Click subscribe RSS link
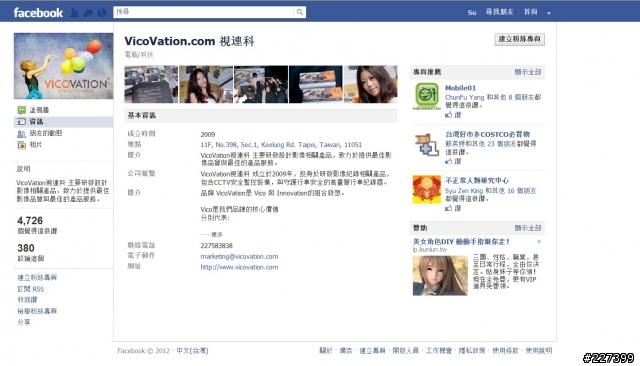640x366 pixels. pyautogui.click(x=31, y=289)
